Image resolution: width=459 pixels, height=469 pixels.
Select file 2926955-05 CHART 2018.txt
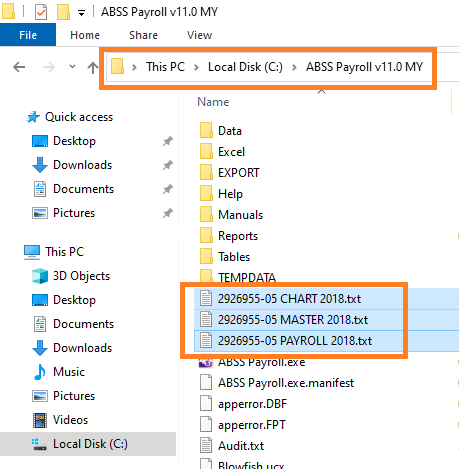pyautogui.click(x=289, y=299)
